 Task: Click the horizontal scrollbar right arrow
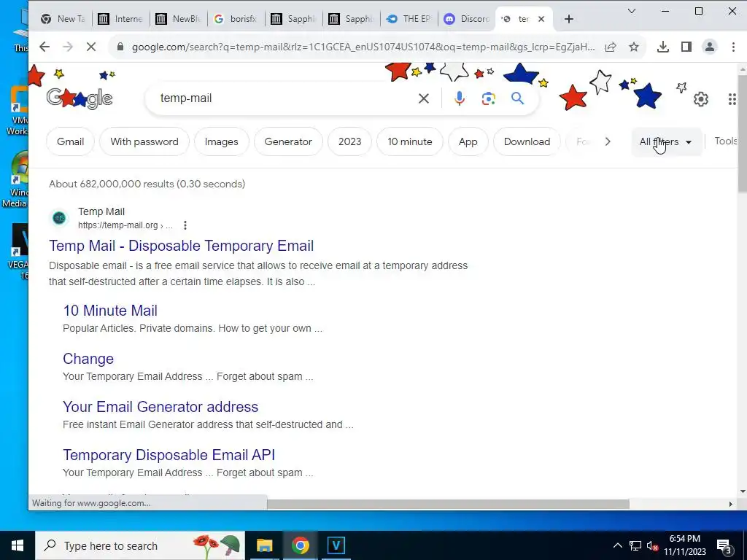click(x=731, y=504)
